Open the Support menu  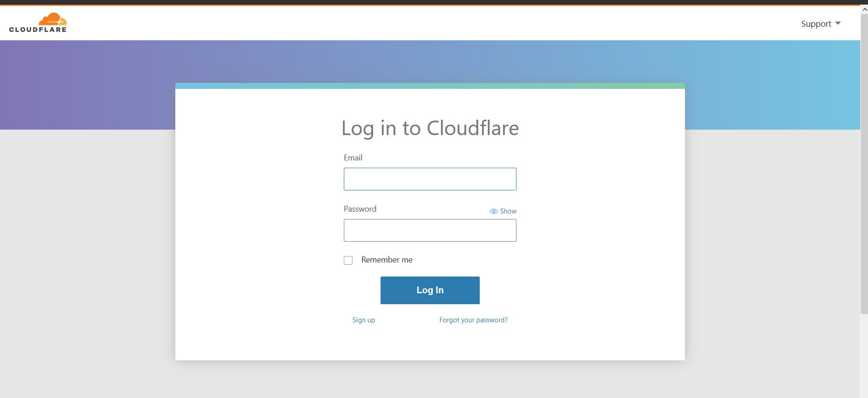816,24
